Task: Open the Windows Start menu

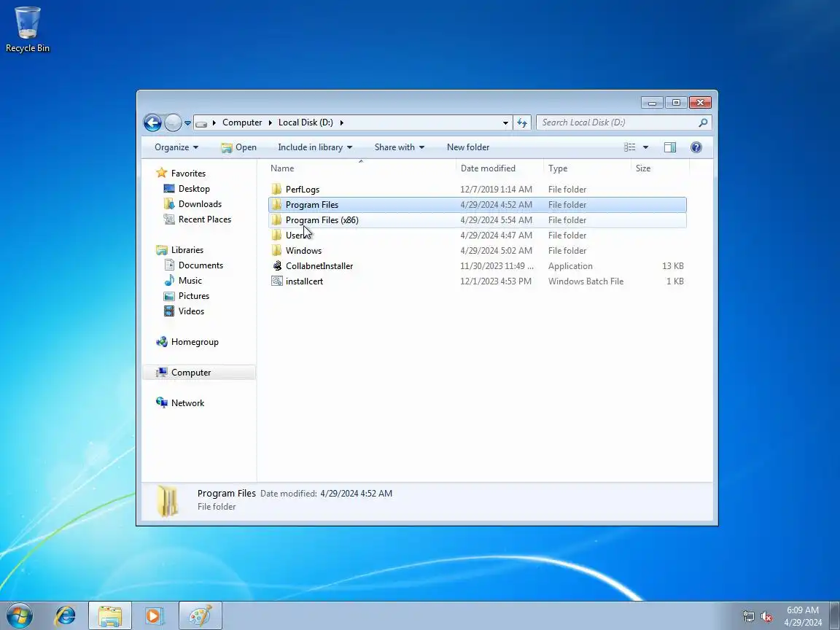Action: [19, 615]
